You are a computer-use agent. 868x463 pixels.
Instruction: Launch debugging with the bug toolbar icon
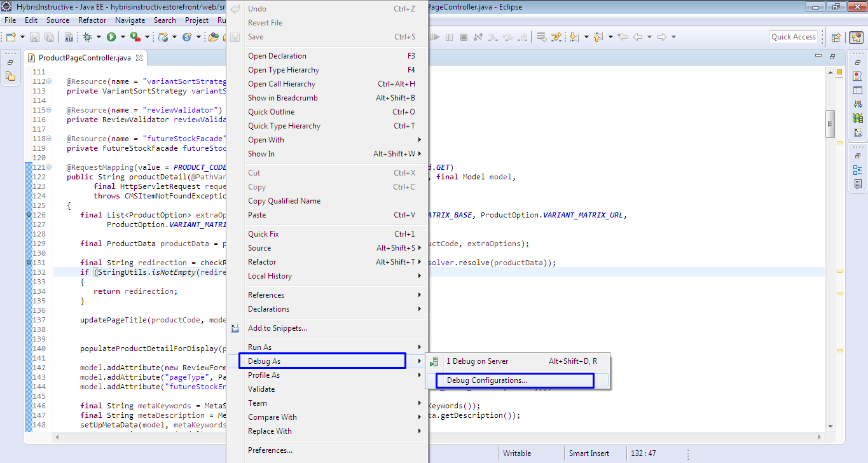(88, 36)
